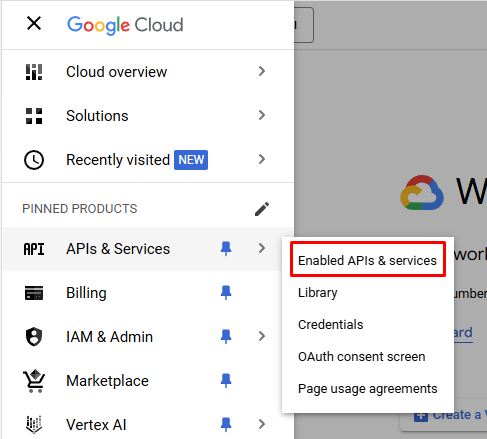The width and height of the screenshot is (487, 439).
Task: Select the Cloud overview menu item
Action: (x=148, y=72)
